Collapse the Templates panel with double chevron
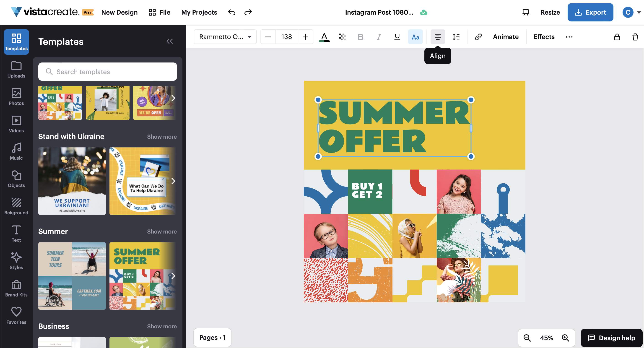The image size is (644, 348). pos(170,41)
